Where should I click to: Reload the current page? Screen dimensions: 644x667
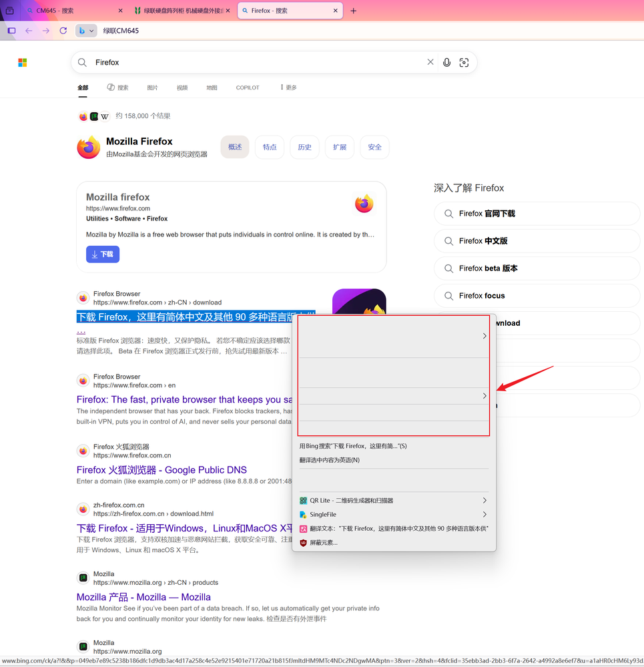[63, 31]
